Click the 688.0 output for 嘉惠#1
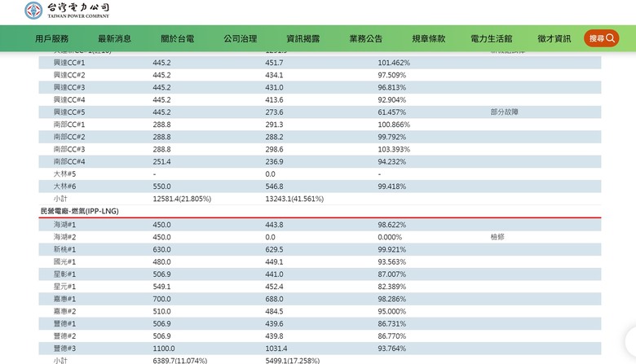The image size is (636, 364). (x=274, y=299)
